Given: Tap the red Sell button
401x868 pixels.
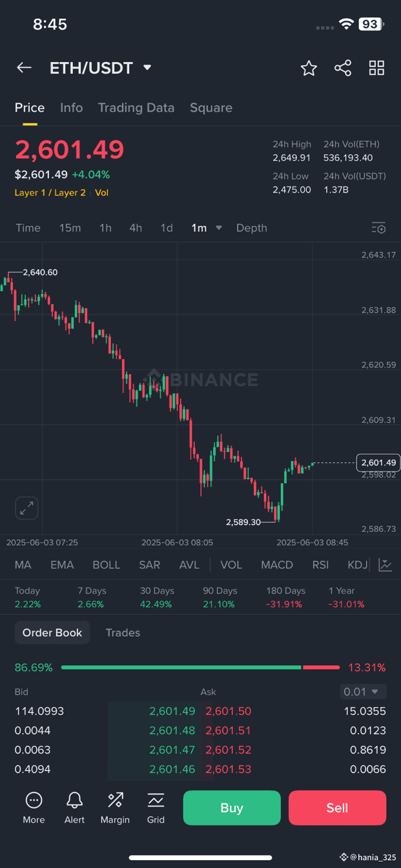Looking at the screenshot, I should 337,808.
